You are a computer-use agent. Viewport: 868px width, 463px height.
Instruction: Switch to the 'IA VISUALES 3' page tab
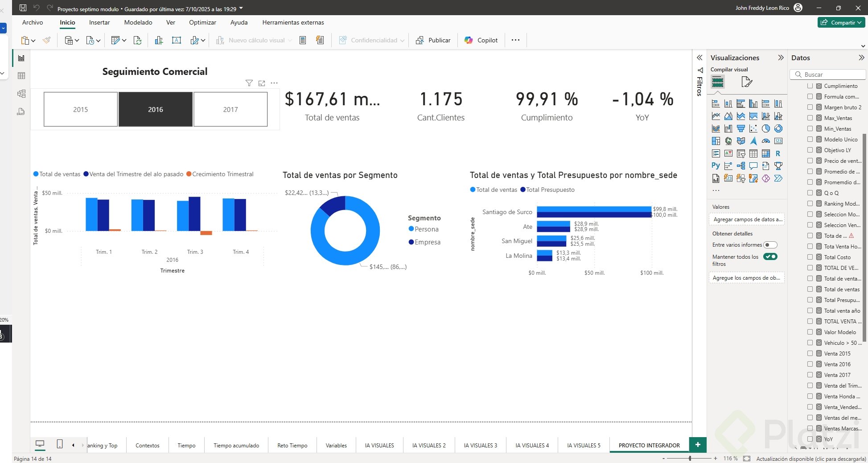pyautogui.click(x=480, y=445)
